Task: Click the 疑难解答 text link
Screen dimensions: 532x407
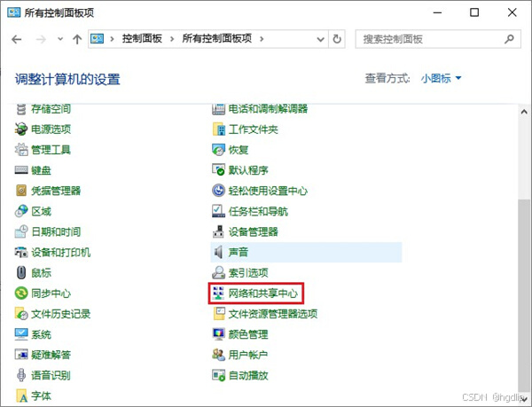Action: pyautogui.click(x=51, y=355)
